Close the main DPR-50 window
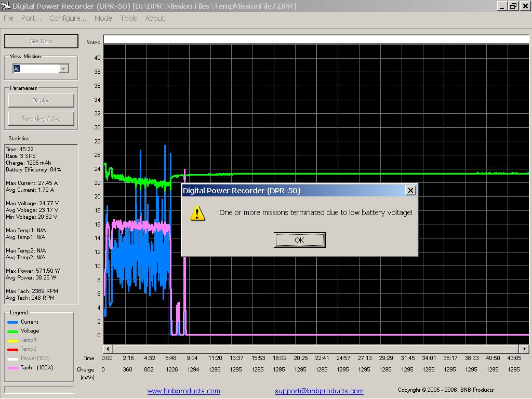 click(x=525, y=6)
